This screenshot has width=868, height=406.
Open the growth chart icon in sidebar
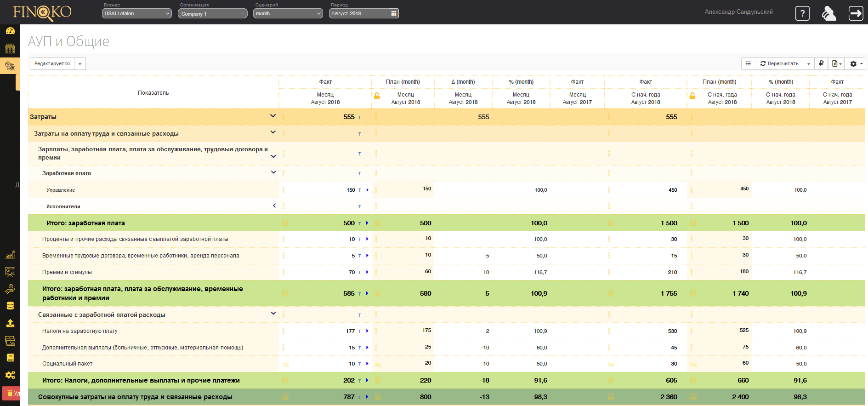[10, 255]
